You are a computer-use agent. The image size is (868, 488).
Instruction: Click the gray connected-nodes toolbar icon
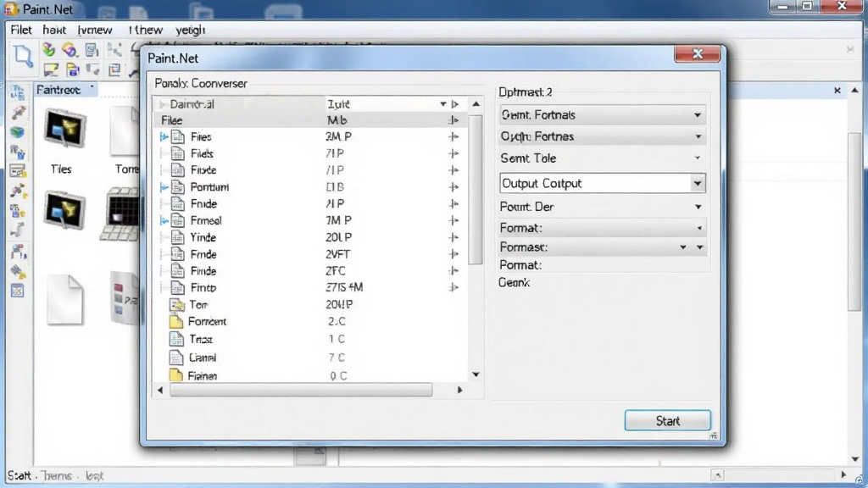coord(114,50)
